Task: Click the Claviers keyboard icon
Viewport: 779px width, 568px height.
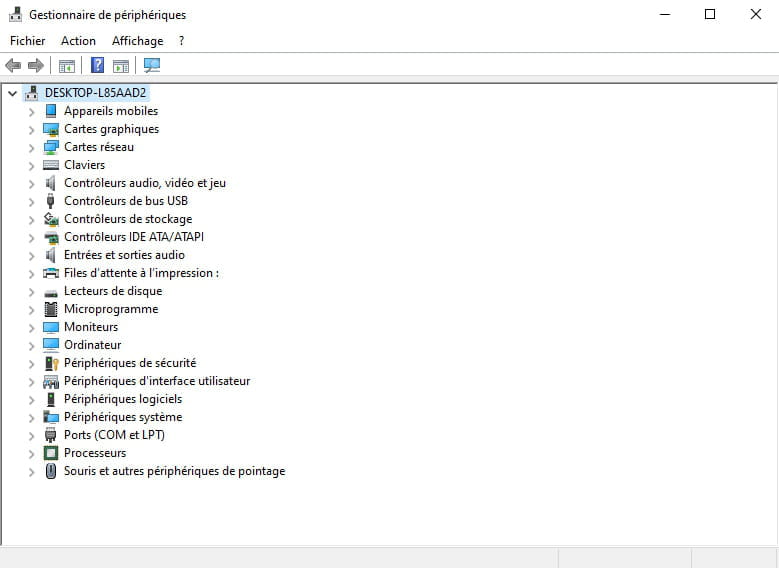Action: (x=51, y=165)
